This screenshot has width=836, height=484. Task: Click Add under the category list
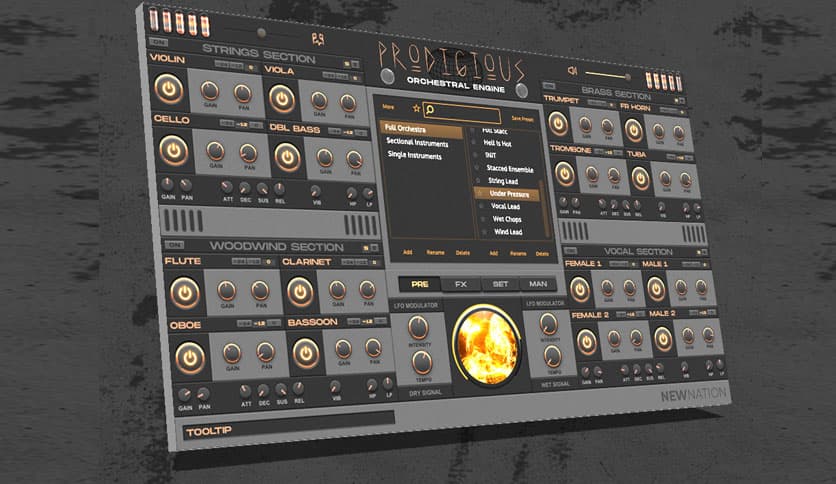tap(407, 252)
